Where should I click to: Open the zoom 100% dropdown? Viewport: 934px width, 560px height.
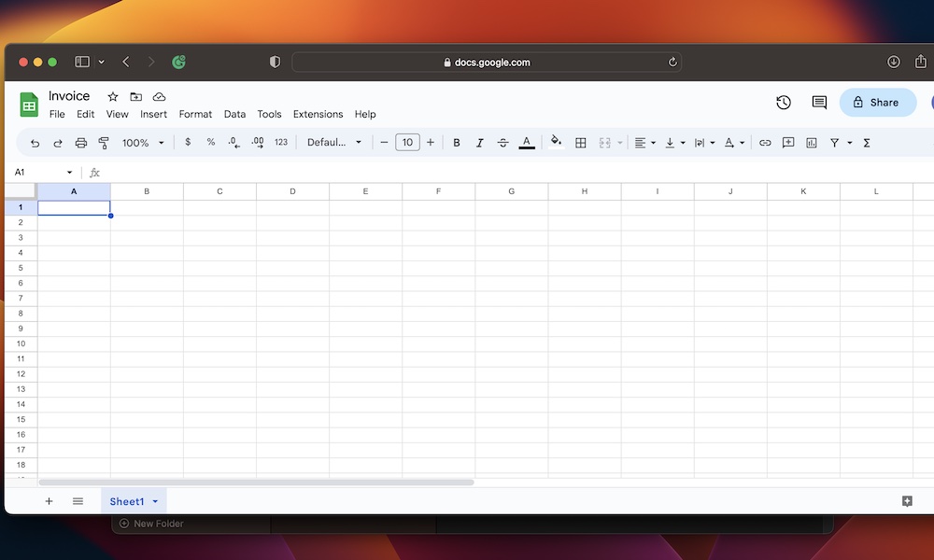coord(143,143)
